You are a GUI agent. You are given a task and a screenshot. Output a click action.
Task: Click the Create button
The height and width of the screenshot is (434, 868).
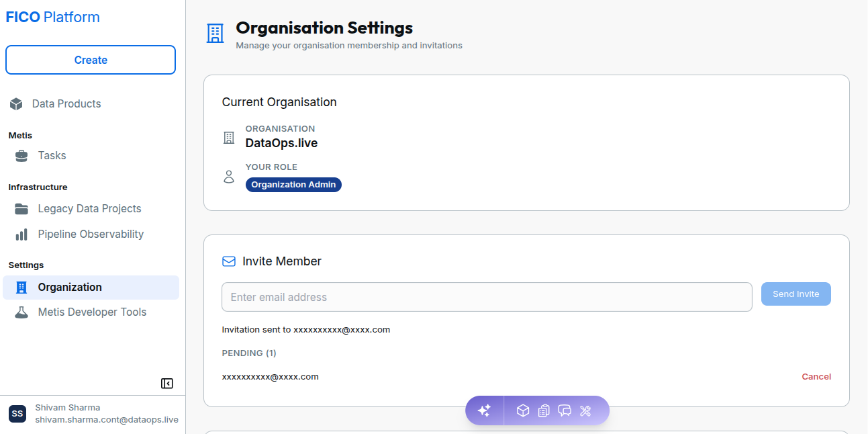pos(91,60)
